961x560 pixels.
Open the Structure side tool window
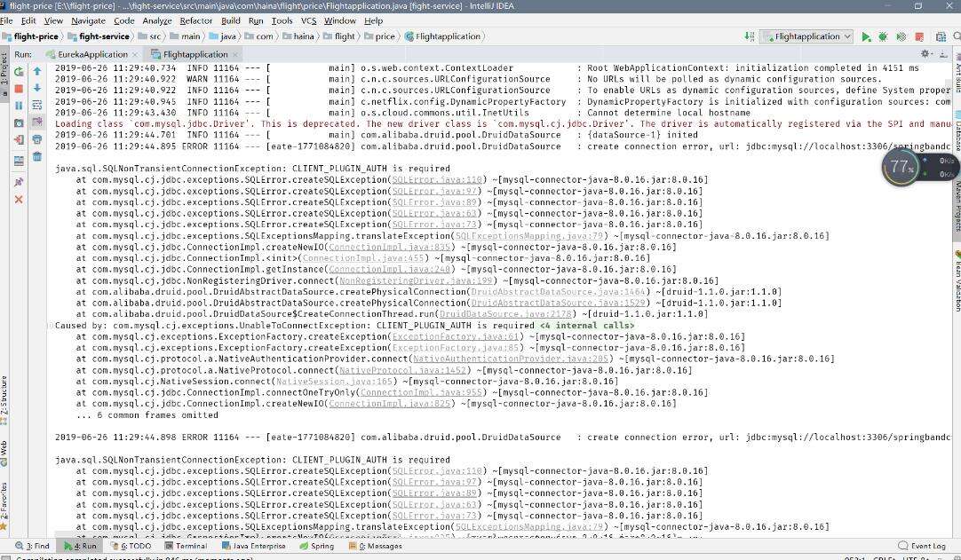tap(4, 400)
